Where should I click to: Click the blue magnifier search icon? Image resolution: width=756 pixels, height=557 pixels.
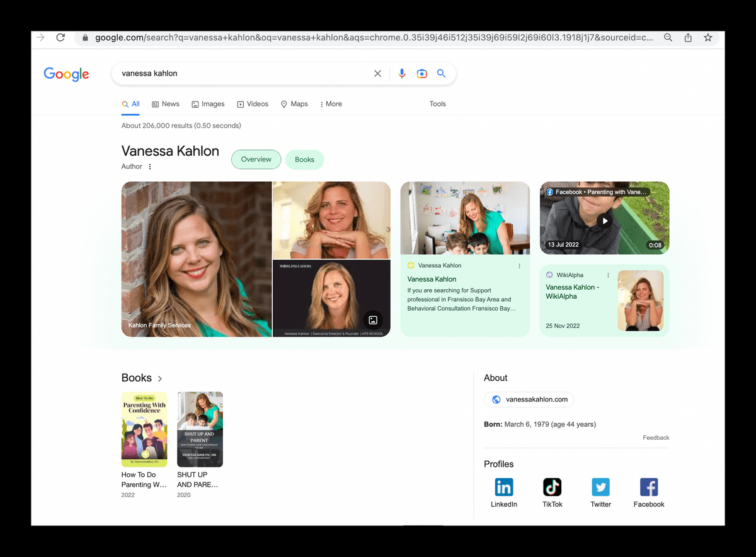(x=442, y=74)
